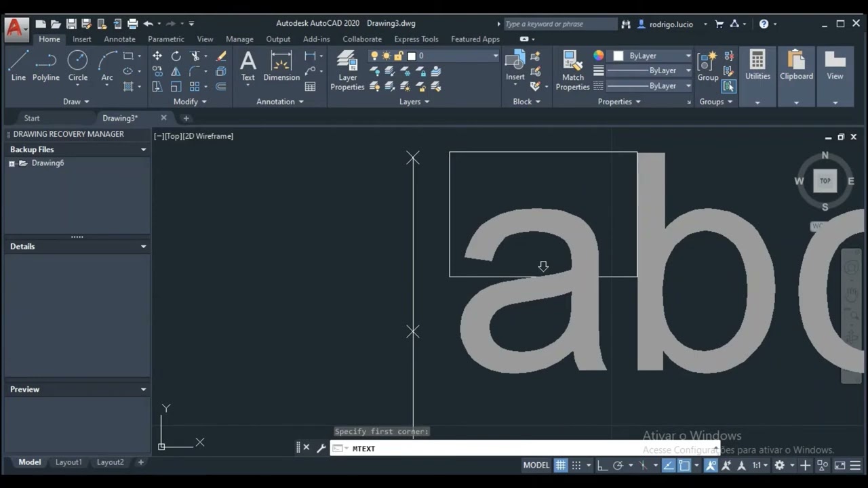868x488 pixels.
Task: Toggle group selection on/off
Action: [x=728, y=87]
